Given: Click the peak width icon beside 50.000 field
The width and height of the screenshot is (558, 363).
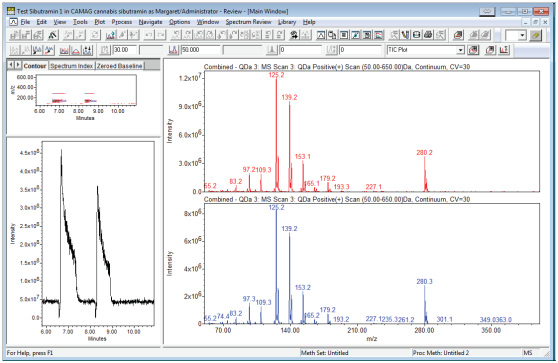Looking at the screenshot, I should tap(173, 50).
